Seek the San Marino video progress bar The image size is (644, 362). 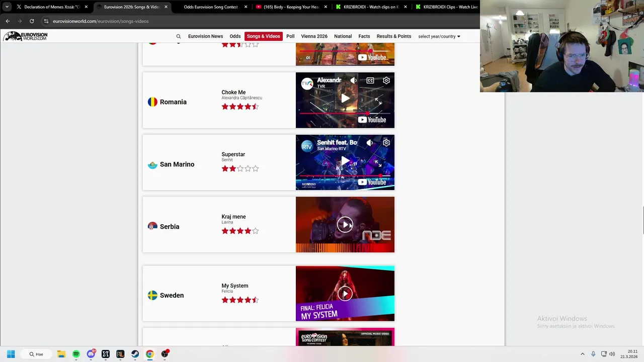pos(345,175)
